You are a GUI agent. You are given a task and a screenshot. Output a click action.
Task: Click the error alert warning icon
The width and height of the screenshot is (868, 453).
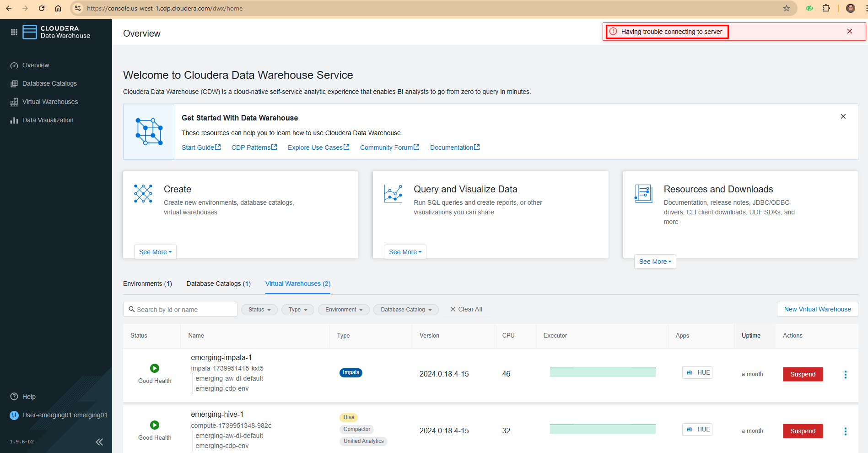click(613, 32)
